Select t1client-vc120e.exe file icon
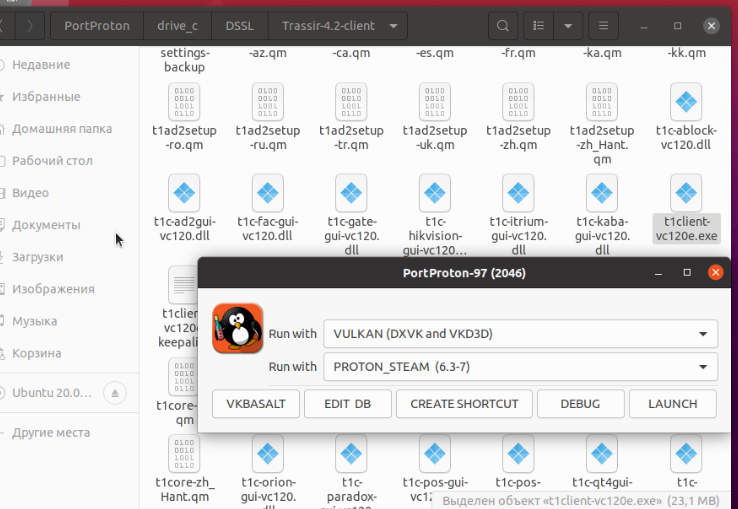 tap(686, 193)
